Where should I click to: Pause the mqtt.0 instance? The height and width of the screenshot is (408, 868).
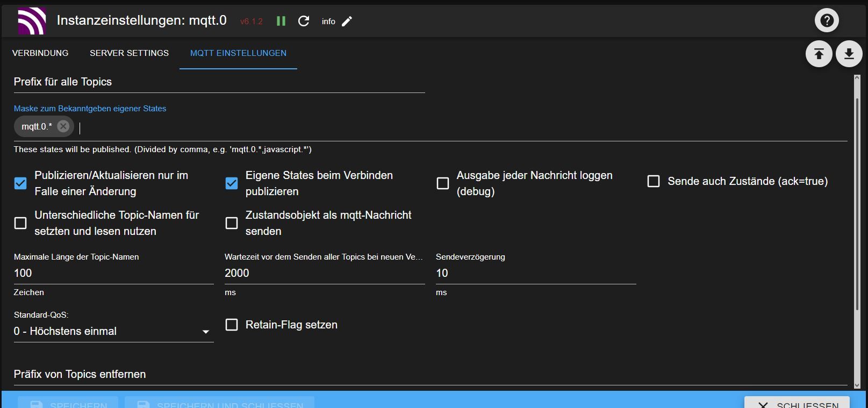point(281,21)
